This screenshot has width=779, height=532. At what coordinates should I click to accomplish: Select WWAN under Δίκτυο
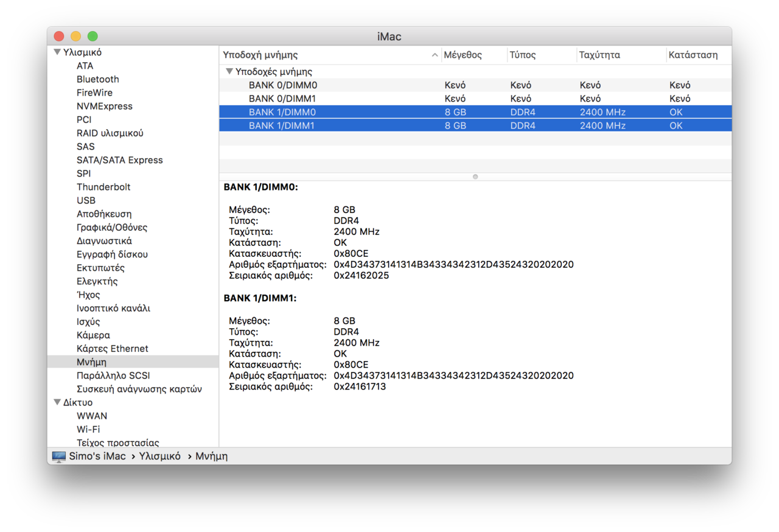(92, 416)
